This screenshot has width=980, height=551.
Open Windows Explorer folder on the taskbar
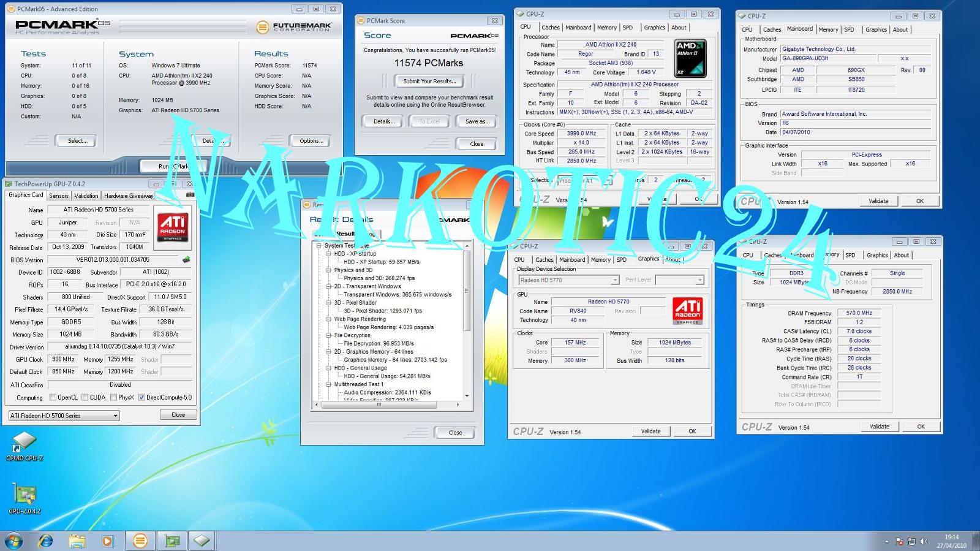click(77, 541)
